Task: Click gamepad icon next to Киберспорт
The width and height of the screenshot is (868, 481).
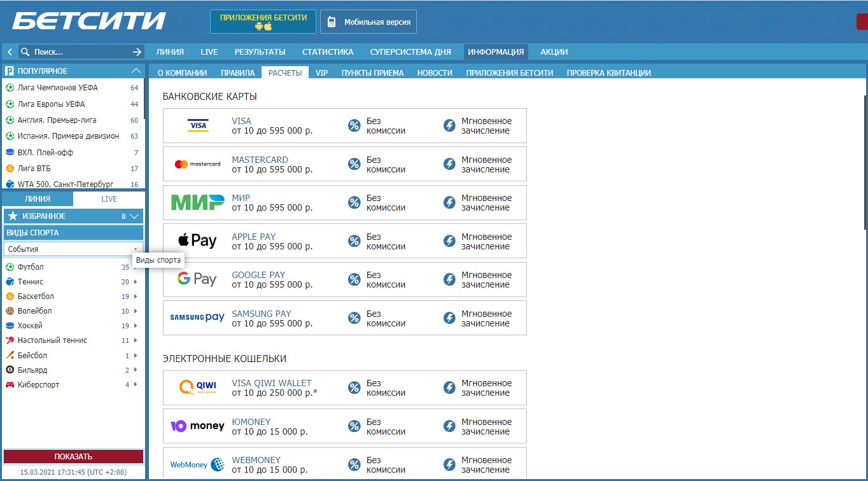Action: 10,385
